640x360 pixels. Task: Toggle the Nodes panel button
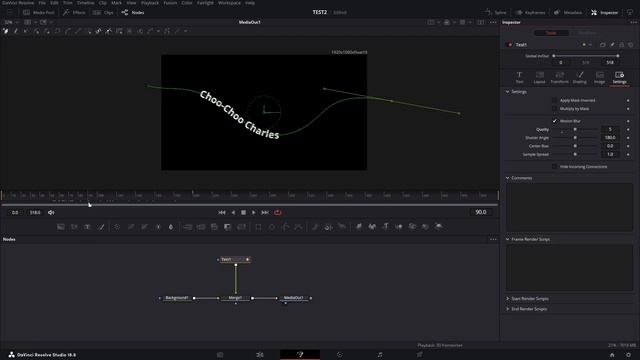[133, 13]
